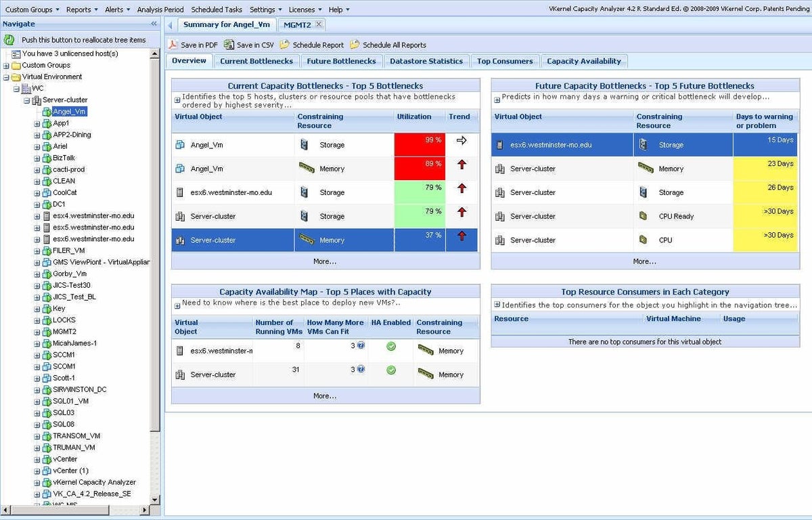
Task: Click help icon in Server-cluster capacity row
Action: pos(361,370)
